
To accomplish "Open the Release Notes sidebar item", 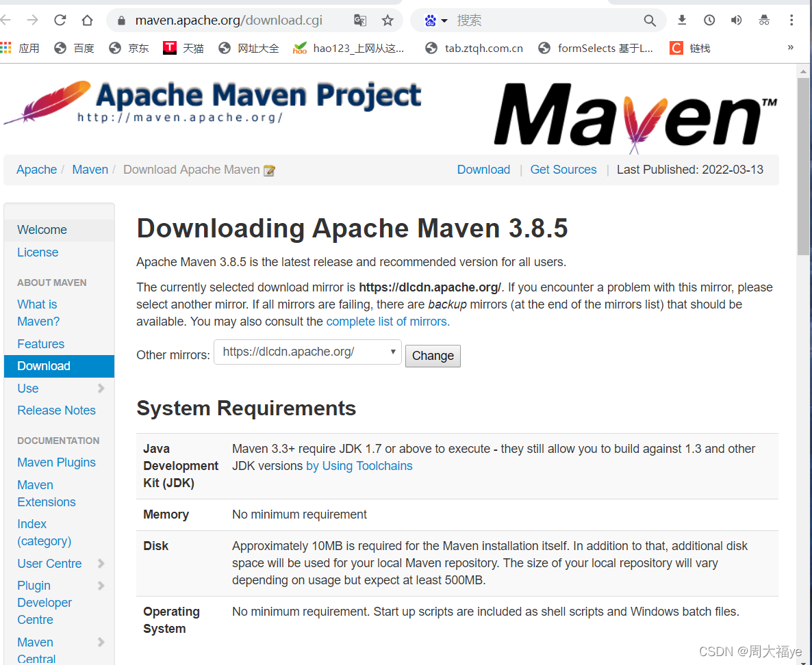I will click(59, 410).
